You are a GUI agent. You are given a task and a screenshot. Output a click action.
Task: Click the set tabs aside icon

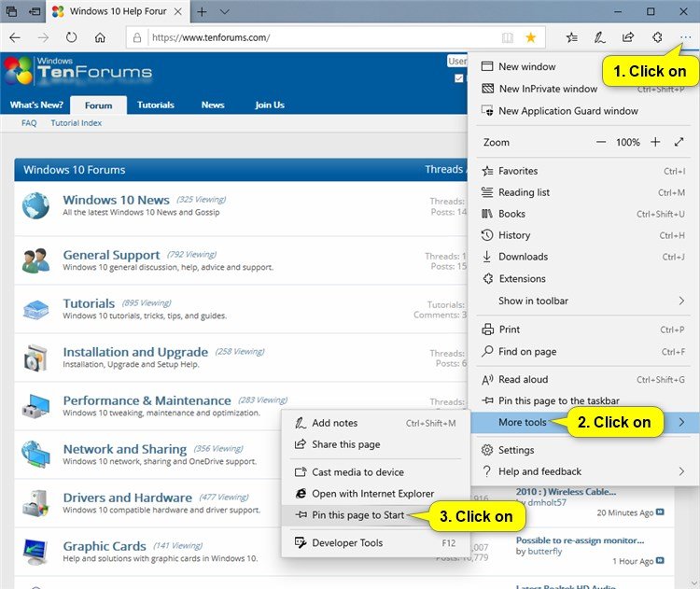[x=35, y=11]
